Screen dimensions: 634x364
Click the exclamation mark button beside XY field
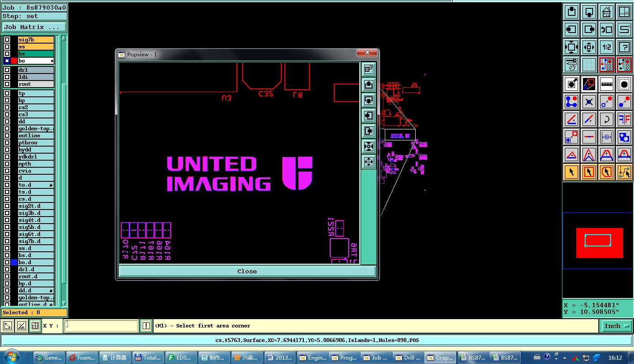tap(146, 326)
